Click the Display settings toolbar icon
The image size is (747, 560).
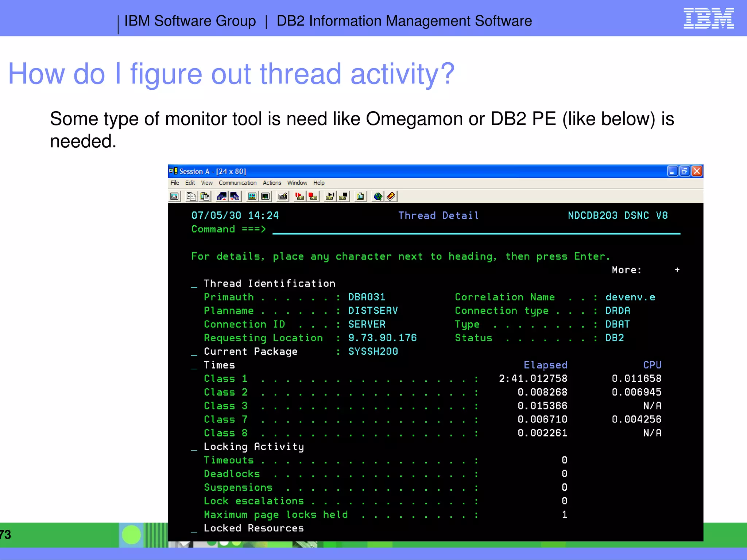[252, 197]
